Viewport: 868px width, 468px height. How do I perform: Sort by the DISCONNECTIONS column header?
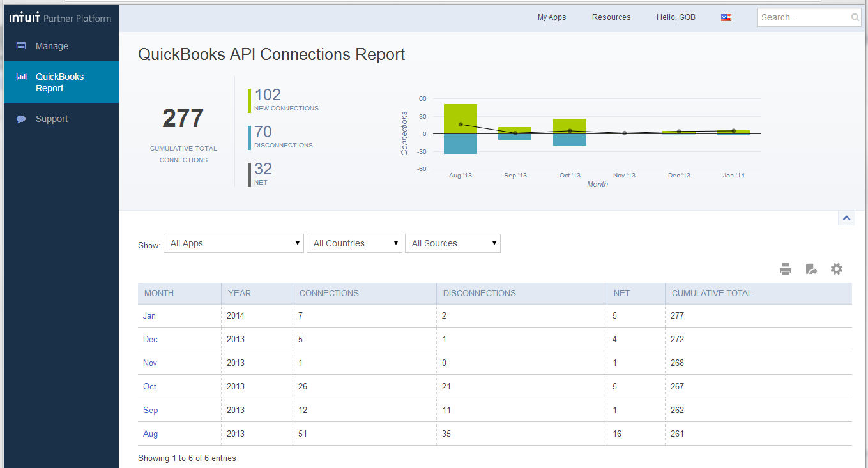coord(522,293)
